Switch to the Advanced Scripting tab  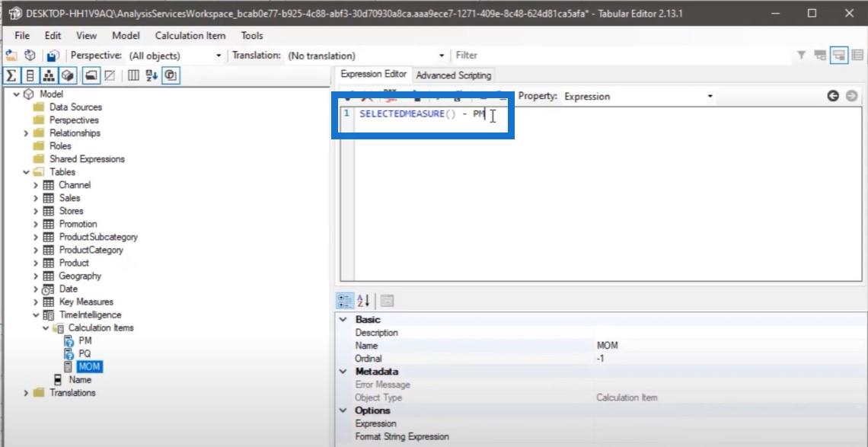[453, 75]
